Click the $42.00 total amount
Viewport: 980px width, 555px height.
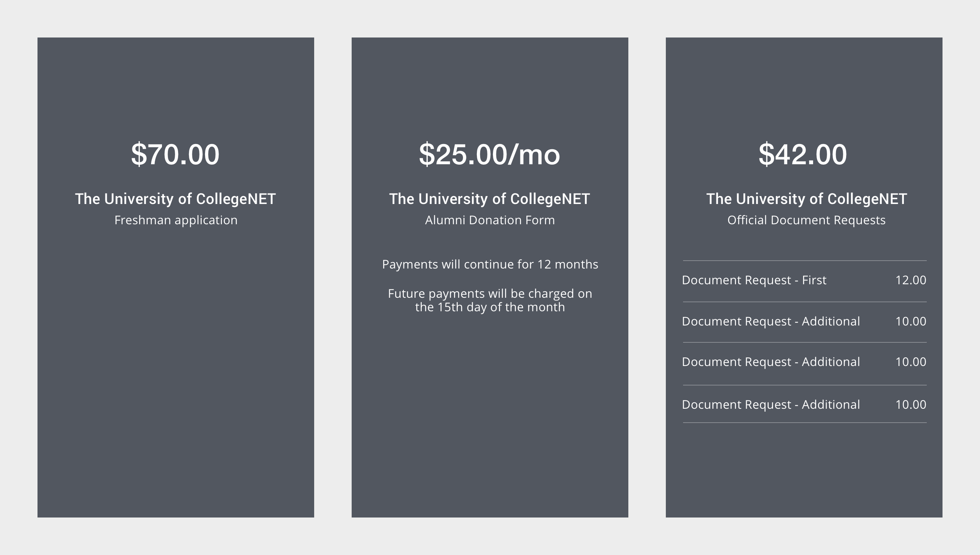tap(803, 154)
